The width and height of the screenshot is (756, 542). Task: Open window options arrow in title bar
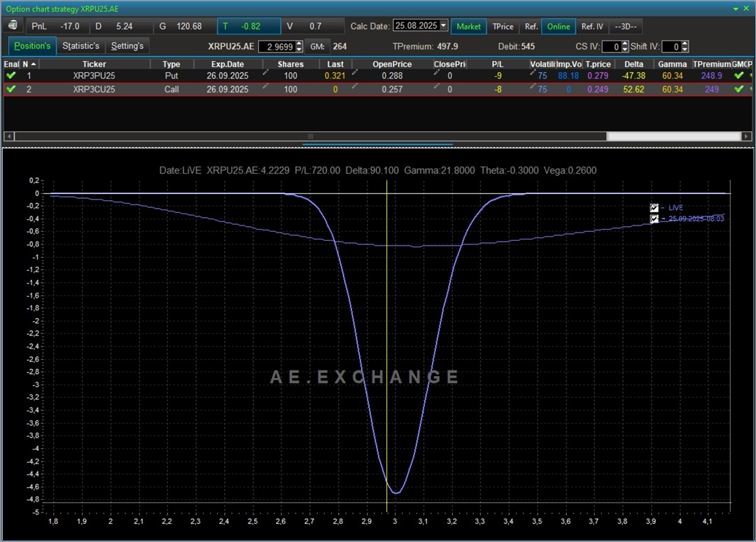[x=736, y=8]
